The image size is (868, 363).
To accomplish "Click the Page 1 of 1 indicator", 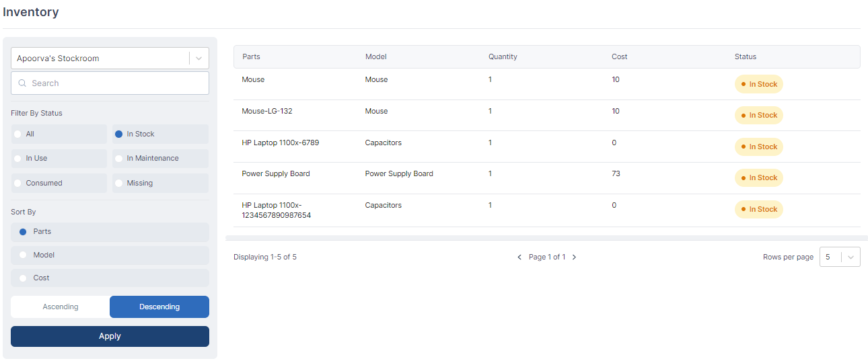I will click(547, 257).
